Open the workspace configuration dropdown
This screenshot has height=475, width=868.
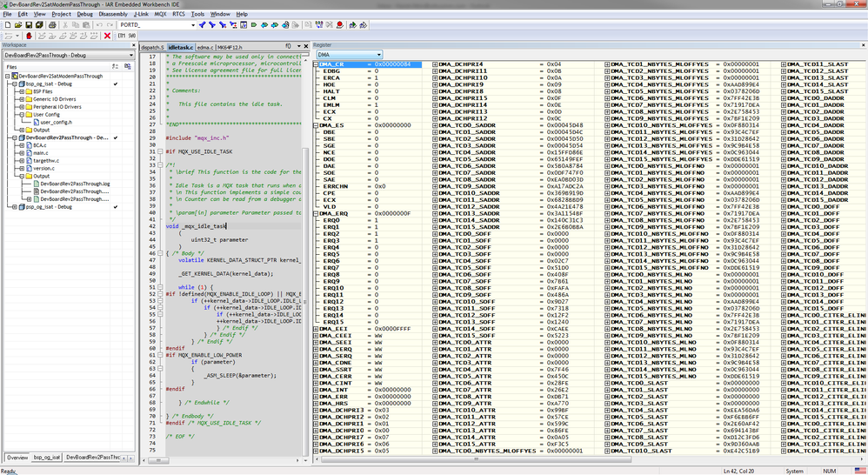tap(130, 55)
